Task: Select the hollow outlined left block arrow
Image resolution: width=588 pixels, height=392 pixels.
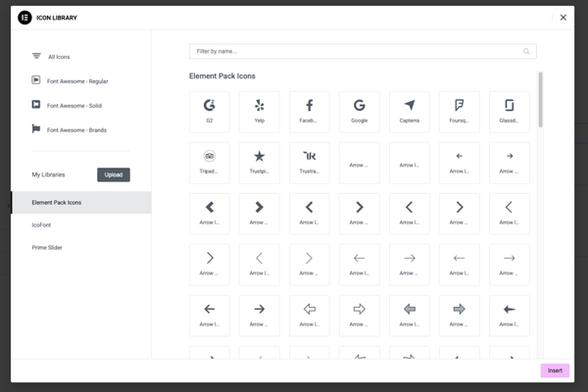Action: pyautogui.click(x=310, y=316)
